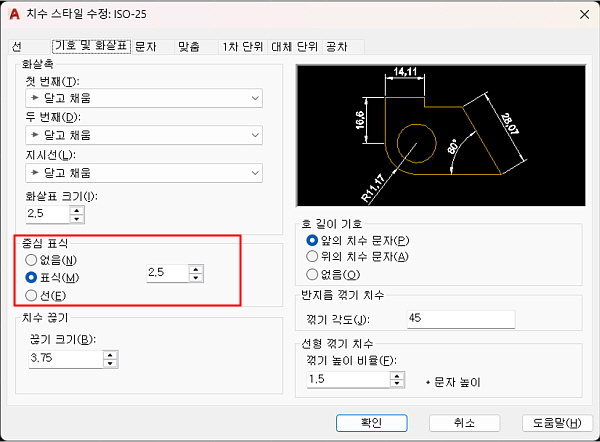Viewport: 600px width, 442px height.
Task: Decrease 화살표 크기 with down spinner
Action: [x=77, y=219]
